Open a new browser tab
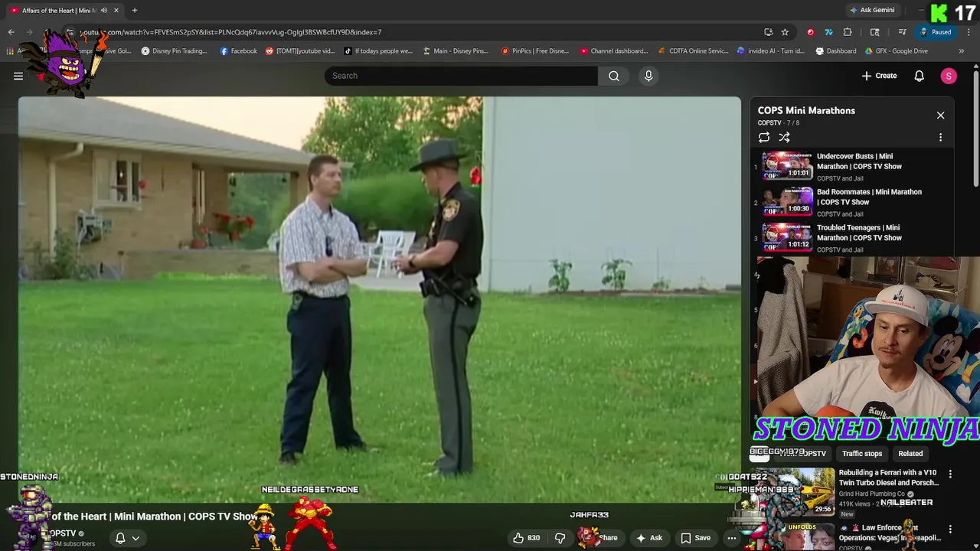The width and height of the screenshot is (980, 551). point(135,11)
